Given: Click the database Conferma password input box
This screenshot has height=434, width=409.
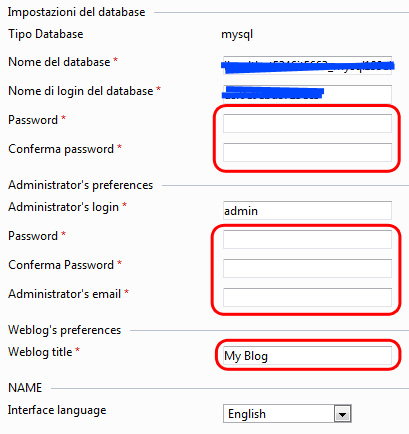Looking at the screenshot, I should 307,152.
